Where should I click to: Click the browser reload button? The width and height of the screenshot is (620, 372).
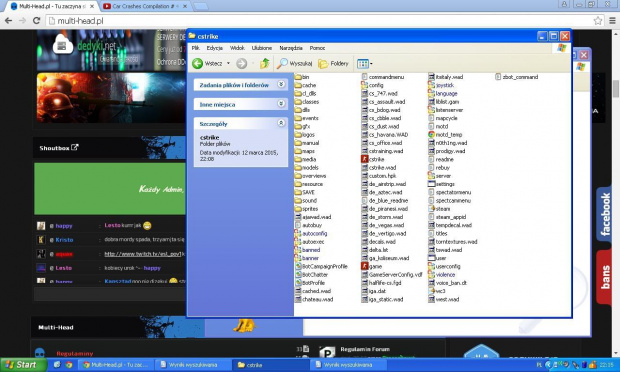click(x=36, y=21)
